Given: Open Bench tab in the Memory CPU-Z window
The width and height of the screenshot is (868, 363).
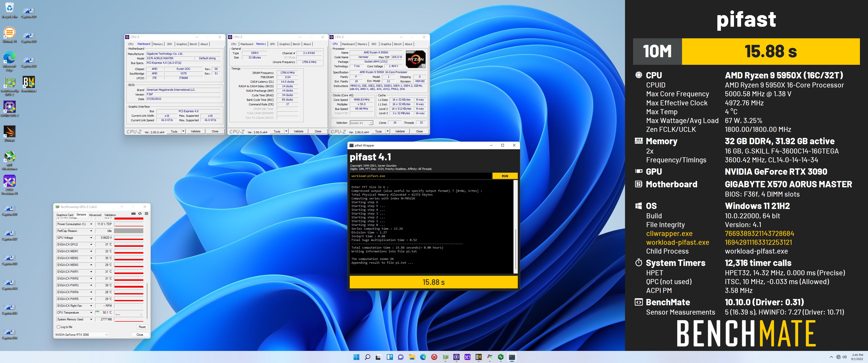Looking at the screenshot, I should pos(296,44).
